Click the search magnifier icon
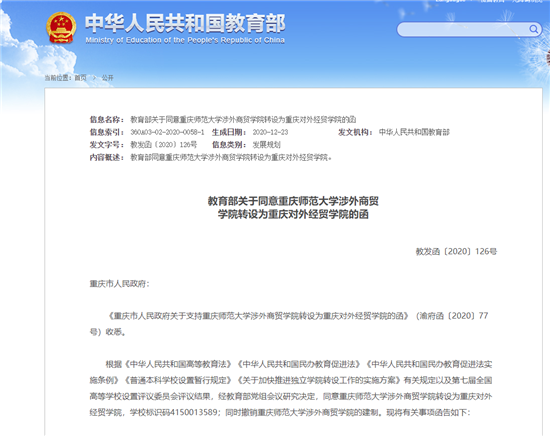The height and width of the screenshot is (436, 550). coord(534,29)
